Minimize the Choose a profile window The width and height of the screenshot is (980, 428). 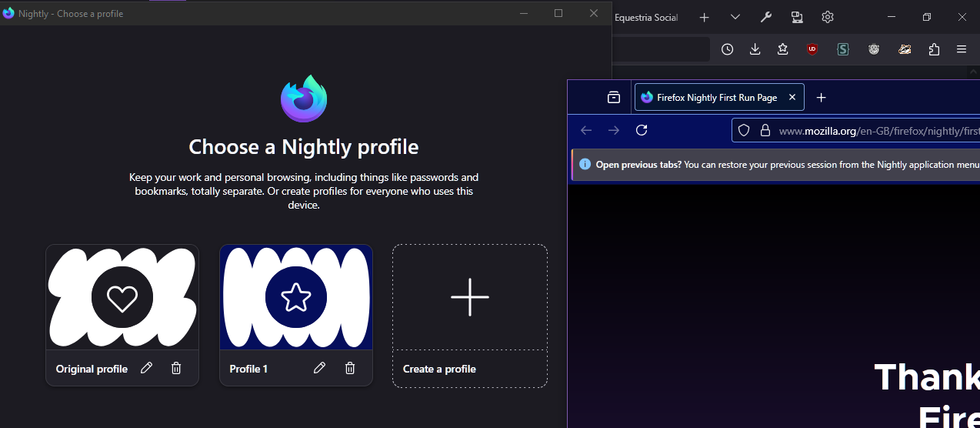pos(523,13)
